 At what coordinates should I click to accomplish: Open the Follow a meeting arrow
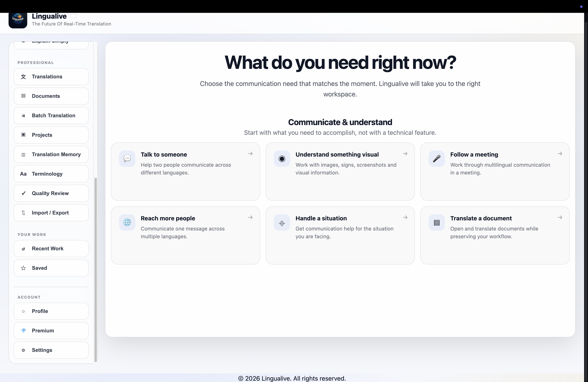coord(560,154)
